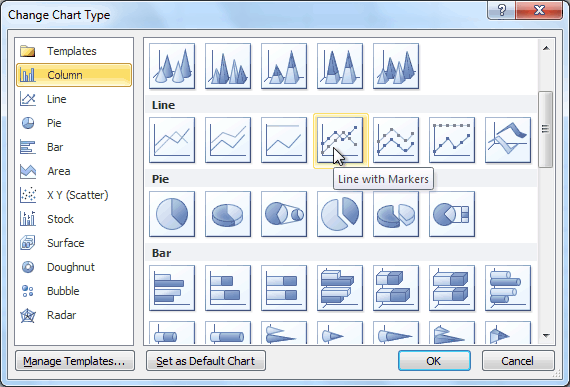This screenshot has height=387, width=570.
Task: Switch to the Bar category in sidebar
Action: point(74,147)
